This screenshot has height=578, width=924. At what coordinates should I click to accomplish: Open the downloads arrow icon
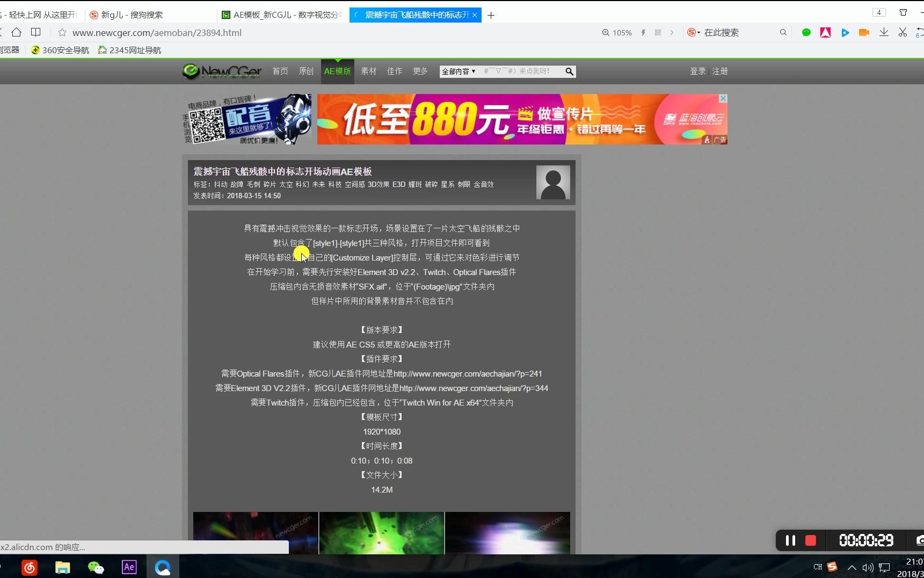(x=884, y=33)
